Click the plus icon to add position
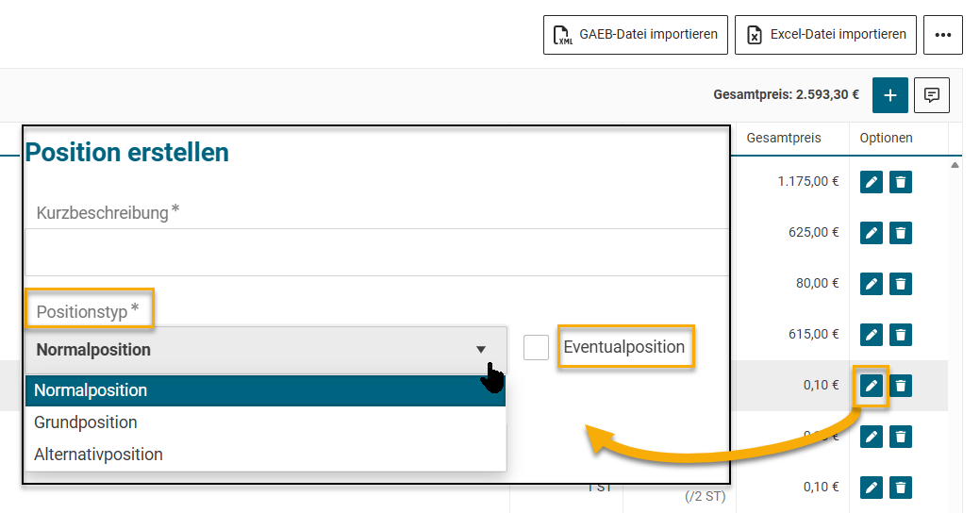 click(x=889, y=95)
